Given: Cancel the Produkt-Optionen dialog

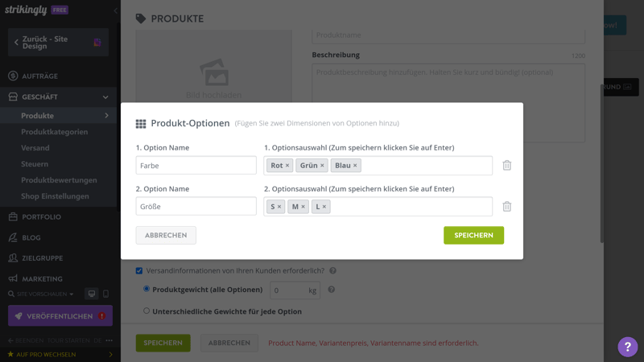Looking at the screenshot, I should 166,235.
